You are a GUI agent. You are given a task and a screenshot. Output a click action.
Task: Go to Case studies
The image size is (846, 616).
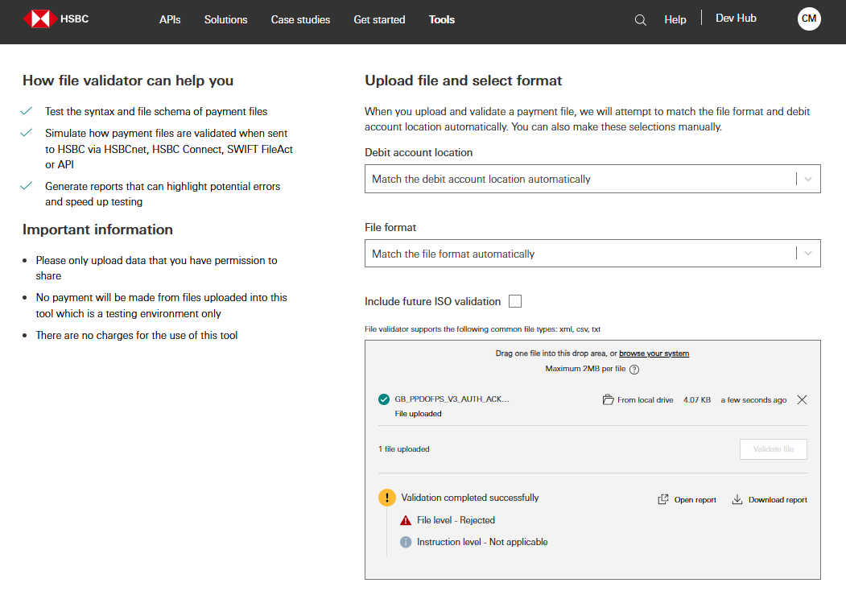[300, 19]
